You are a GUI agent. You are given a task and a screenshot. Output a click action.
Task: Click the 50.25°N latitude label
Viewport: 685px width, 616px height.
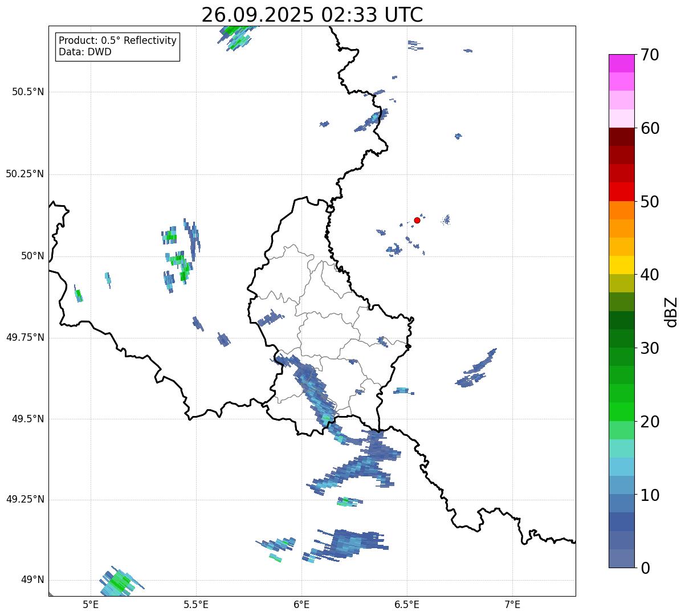(x=25, y=174)
